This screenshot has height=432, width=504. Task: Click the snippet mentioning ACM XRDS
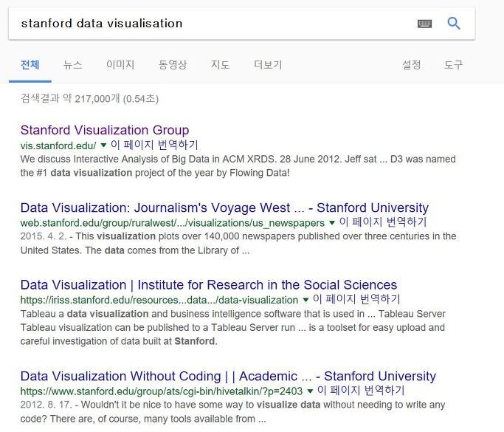point(238,166)
